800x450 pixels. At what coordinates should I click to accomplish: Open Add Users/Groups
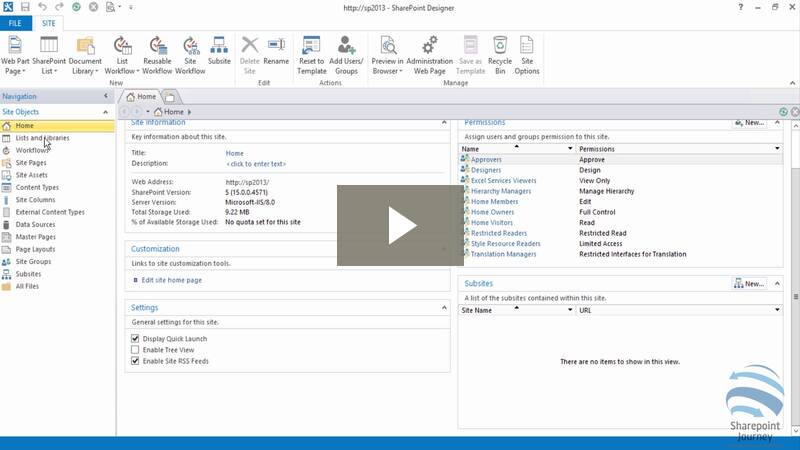346,55
